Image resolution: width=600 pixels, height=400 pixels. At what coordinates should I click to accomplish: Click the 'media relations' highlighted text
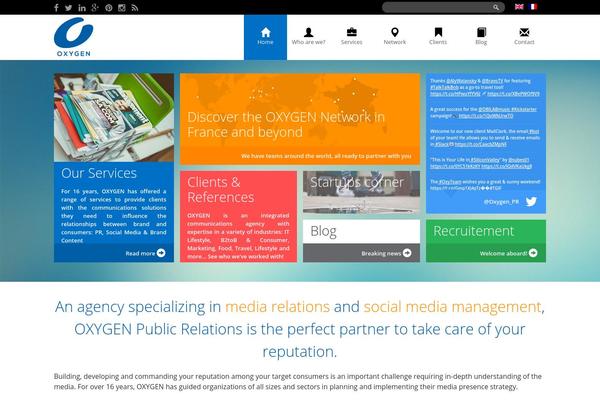pos(277,307)
